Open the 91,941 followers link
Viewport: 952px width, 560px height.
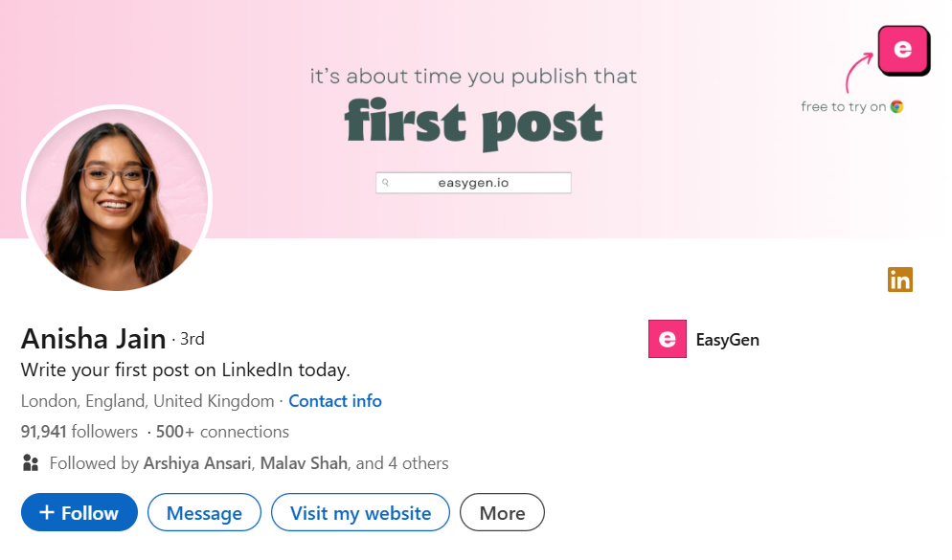coord(79,432)
